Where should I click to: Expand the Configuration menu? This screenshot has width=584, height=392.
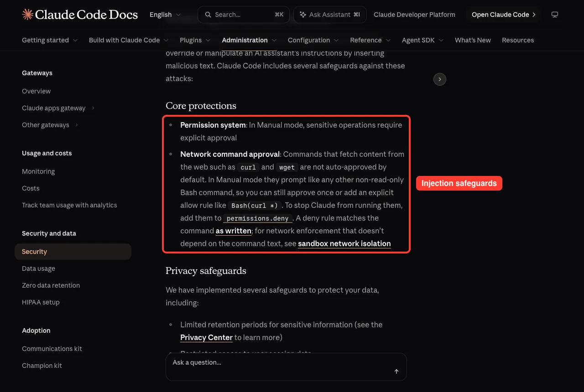coord(313,40)
